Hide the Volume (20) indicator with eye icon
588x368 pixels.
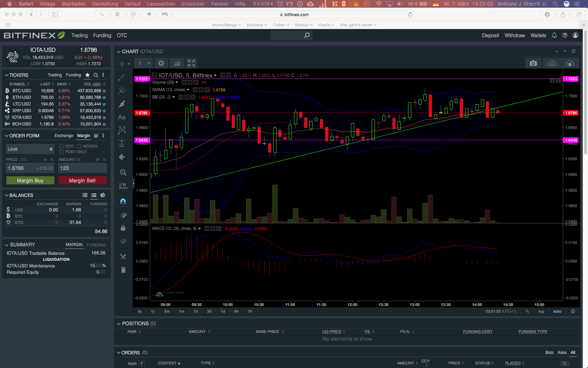(x=184, y=82)
